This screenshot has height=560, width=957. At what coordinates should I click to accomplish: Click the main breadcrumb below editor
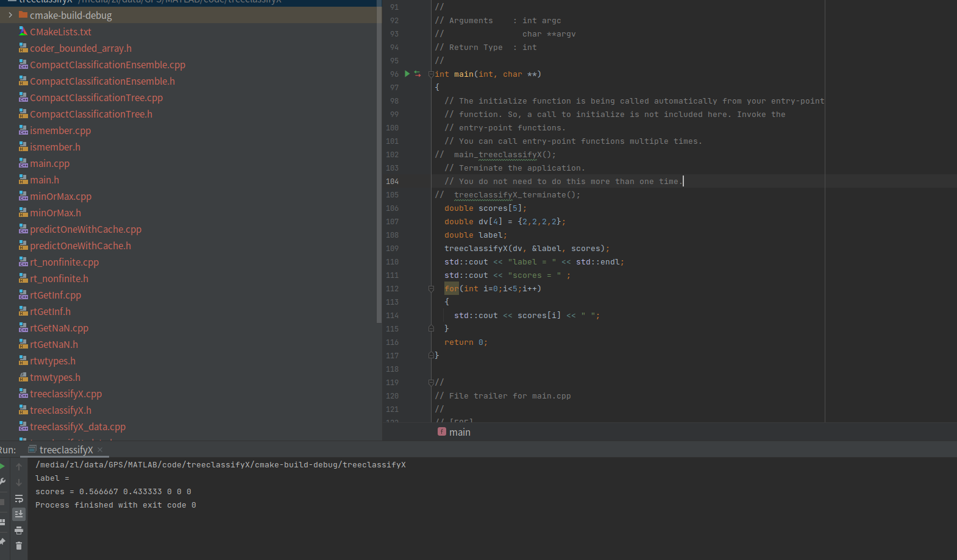454,432
